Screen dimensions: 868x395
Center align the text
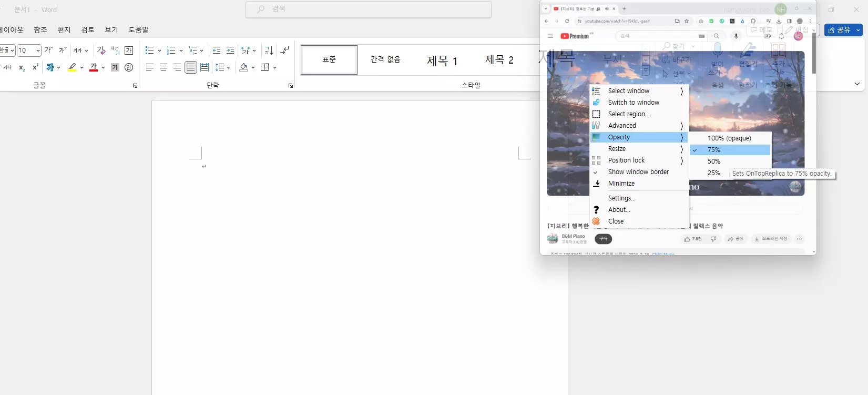click(x=164, y=67)
